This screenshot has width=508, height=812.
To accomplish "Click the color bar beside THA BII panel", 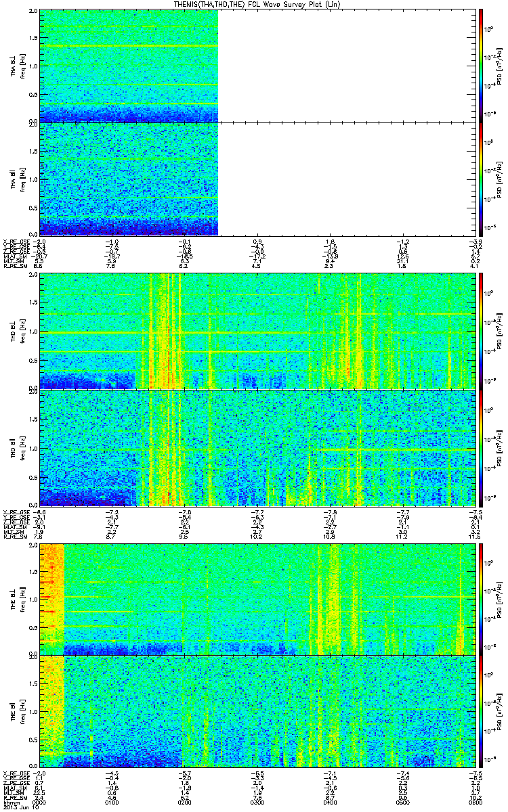I will [481, 179].
